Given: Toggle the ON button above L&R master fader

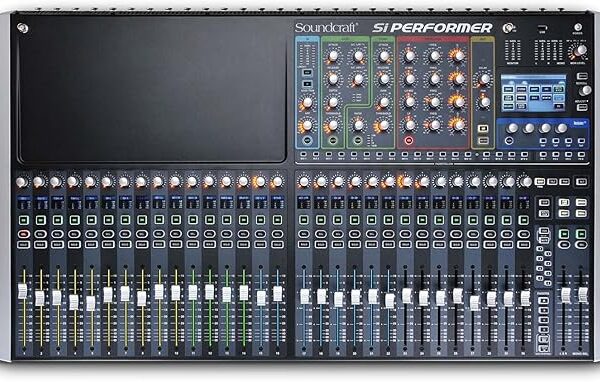Looking at the screenshot, I should (564, 234).
